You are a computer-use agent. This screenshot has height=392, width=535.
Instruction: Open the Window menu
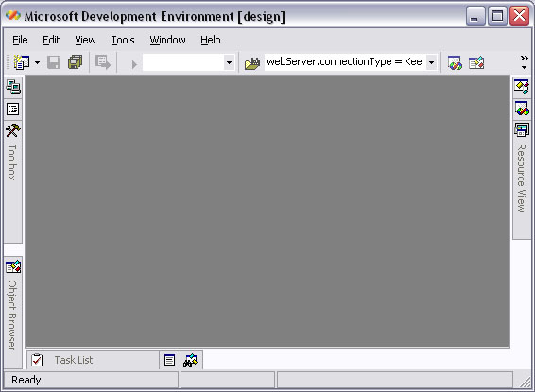tap(167, 40)
